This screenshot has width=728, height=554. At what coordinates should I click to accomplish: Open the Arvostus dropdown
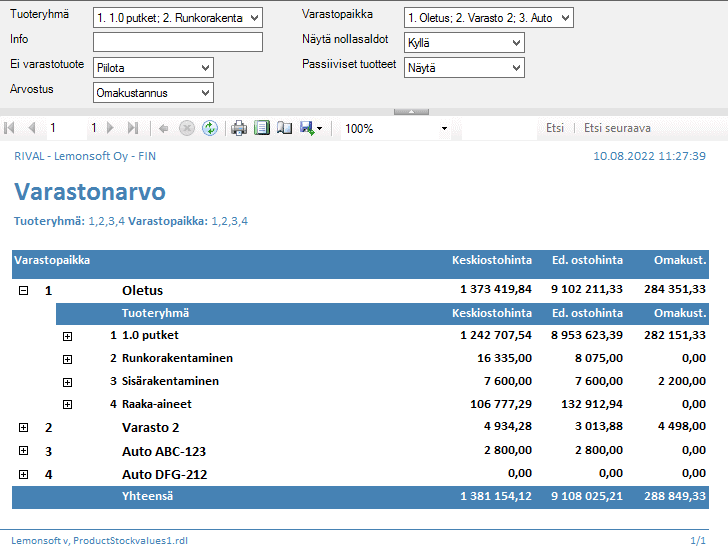(x=205, y=93)
